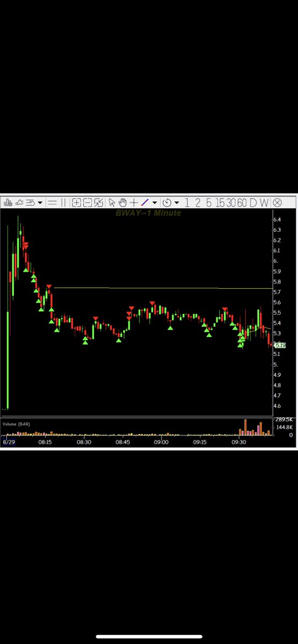The image size is (298, 644).
Task: Open the studies line indicator icon
Action: [x=20, y=202]
